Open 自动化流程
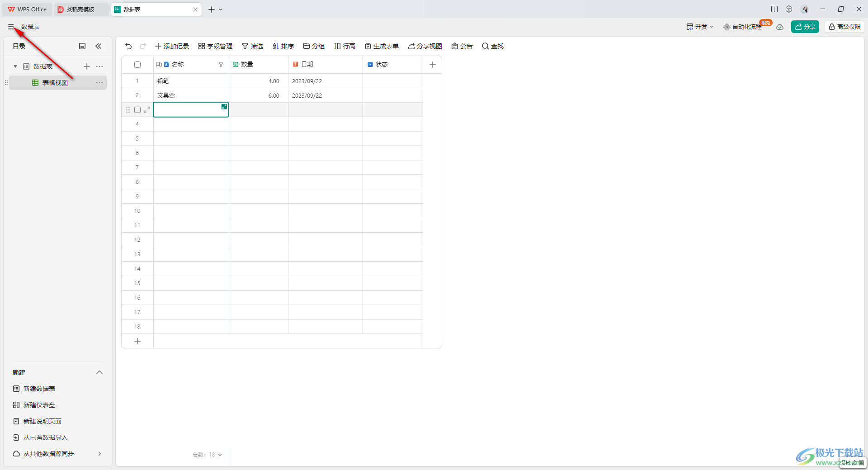This screenshot has height=470, width=868. click(743, 27)
